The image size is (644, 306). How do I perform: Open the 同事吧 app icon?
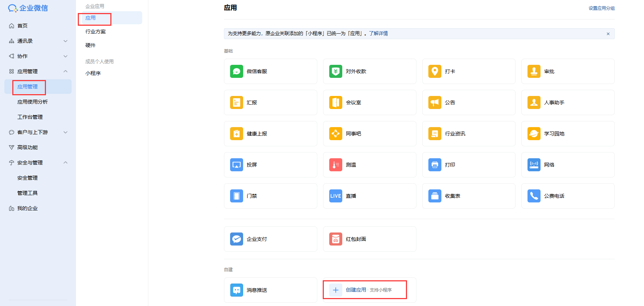click(x=336, y=134)
